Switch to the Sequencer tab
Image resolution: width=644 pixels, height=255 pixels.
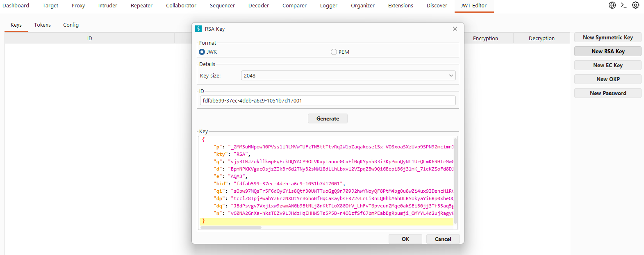click(x=222, y=6)
